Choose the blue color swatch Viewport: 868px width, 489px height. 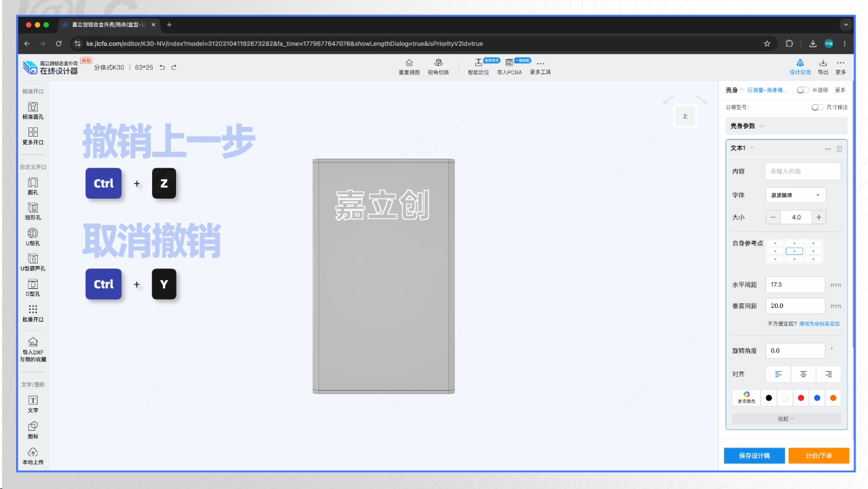click(817, 397)
